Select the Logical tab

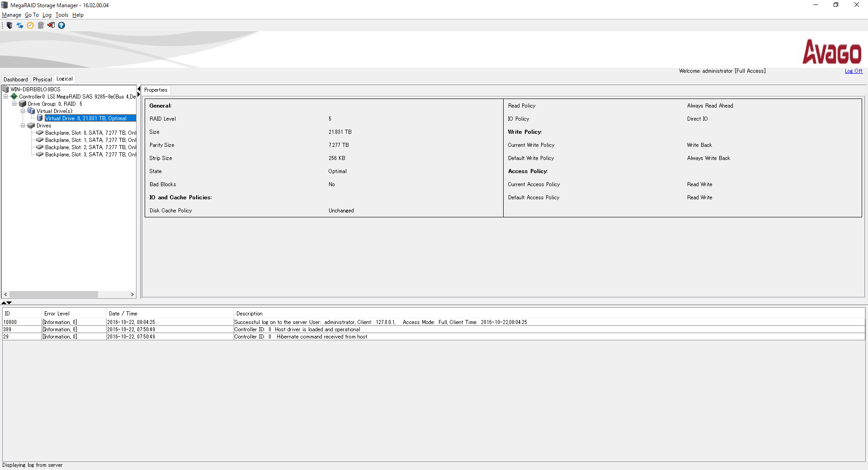coord(65,79)
